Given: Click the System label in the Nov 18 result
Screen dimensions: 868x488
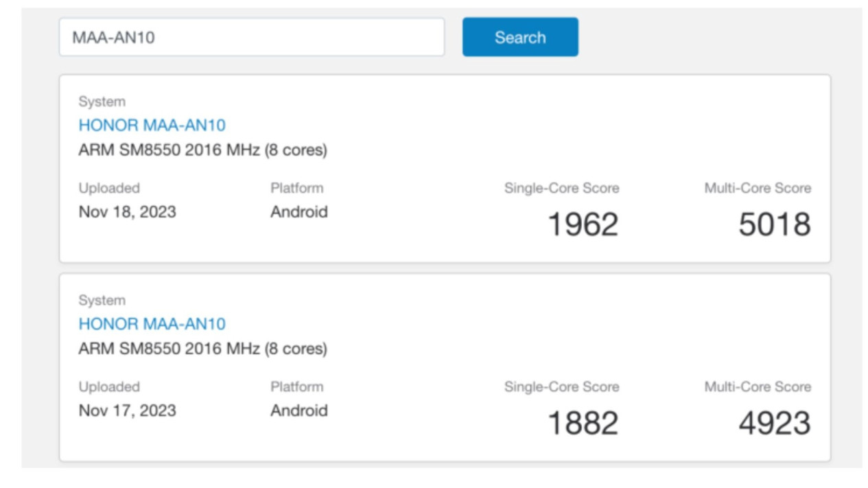Looking at the screenshot, I should click(x=102, y=102).
